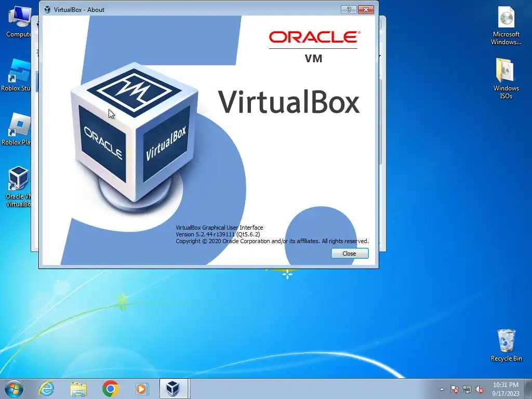Viewport: 532px width, 399px height.
Task: Open the Action Center flag icon
Action: pos(455,389)
